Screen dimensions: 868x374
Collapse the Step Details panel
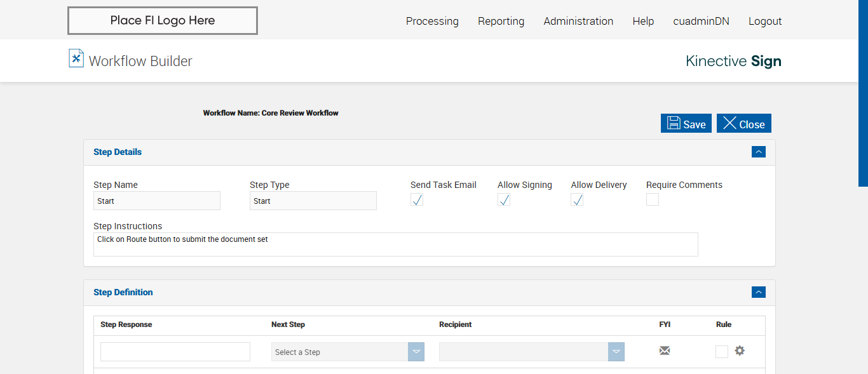(x=758, y=152)
